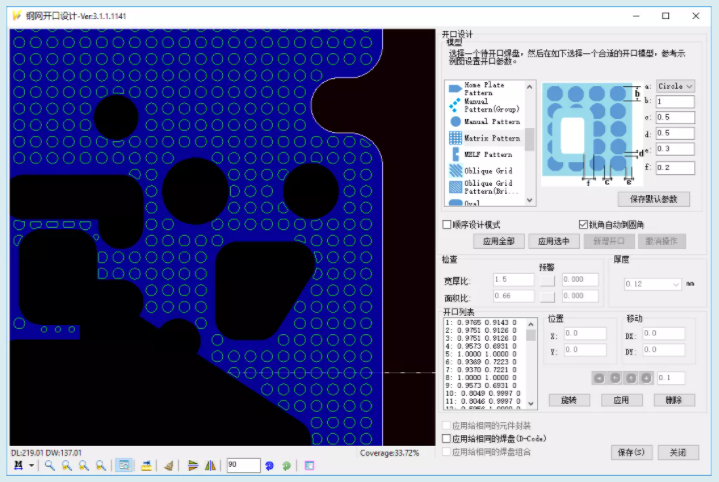Click the pink-framed panel layout icon
This screenshot has height=482, width=719.
coord(310,465)
